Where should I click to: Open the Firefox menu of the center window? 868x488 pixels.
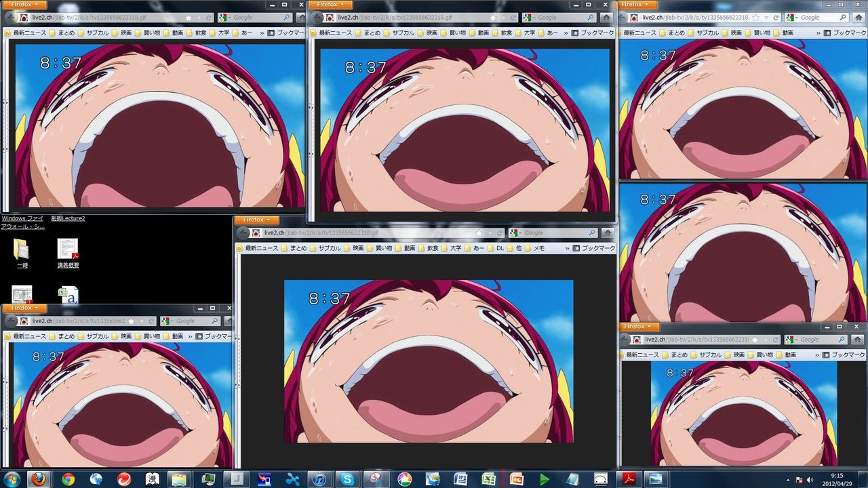pos(257,220)
